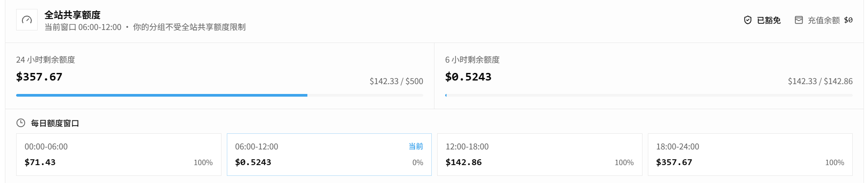The width and height of the screenshot is (868, 183).
Task: Click the $357.67 24-hour remaining amount
Action: coord(39,77)
